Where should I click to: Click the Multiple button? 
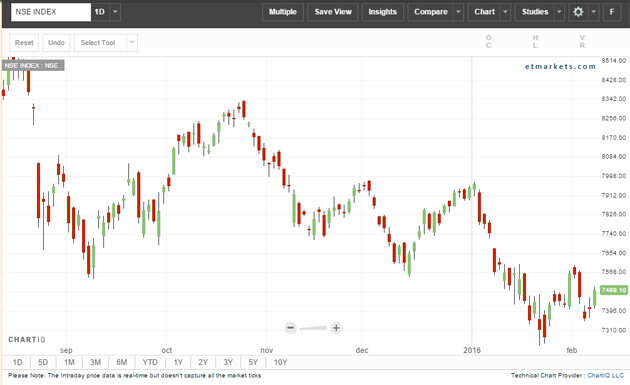(282, 12)
